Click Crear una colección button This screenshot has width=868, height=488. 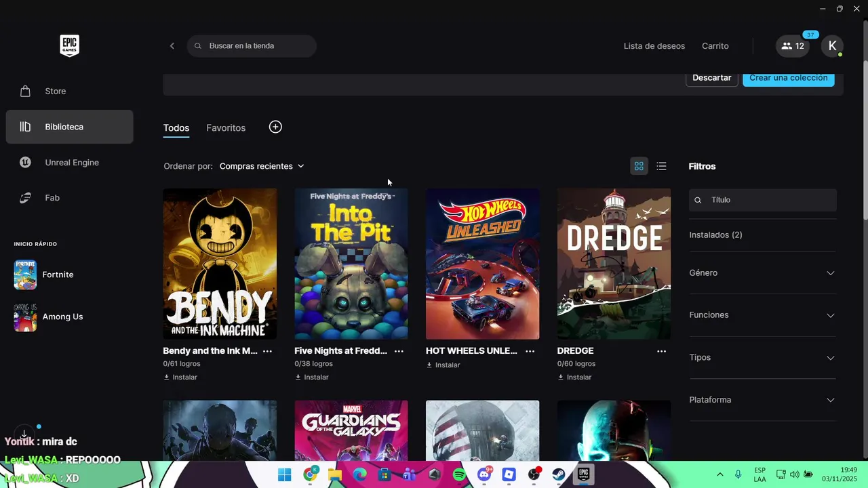[x=789, y=78]
